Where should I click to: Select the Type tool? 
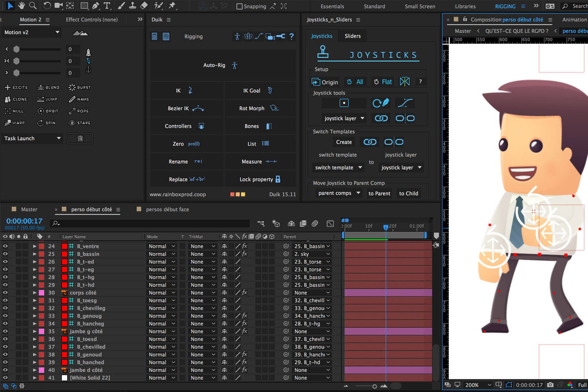click(107, 5)
